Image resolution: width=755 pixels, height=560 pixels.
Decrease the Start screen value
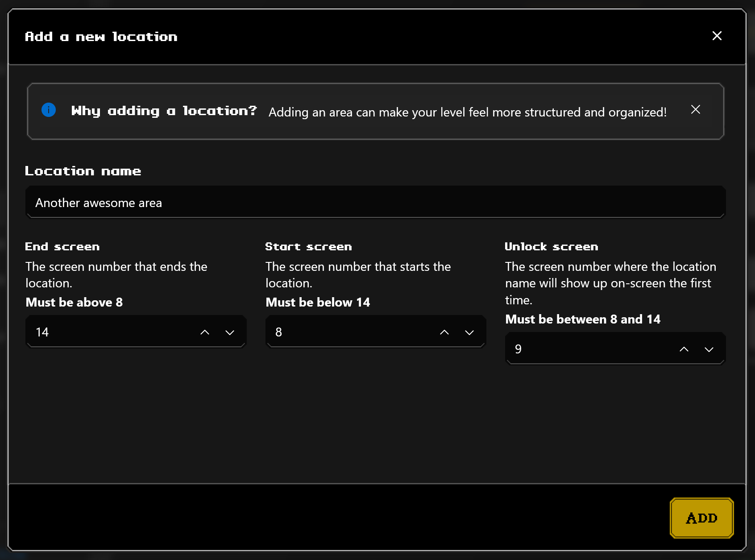469,332
